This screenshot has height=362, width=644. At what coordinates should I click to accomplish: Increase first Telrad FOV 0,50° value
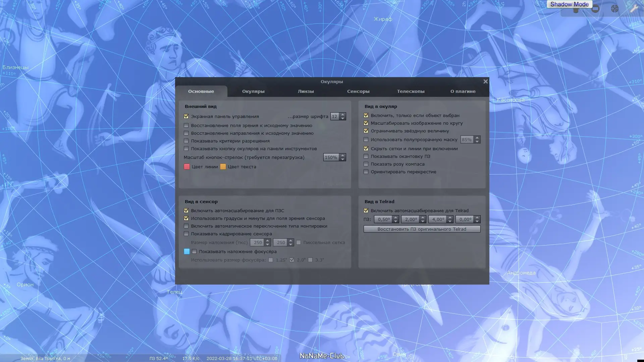pos(396,218)
